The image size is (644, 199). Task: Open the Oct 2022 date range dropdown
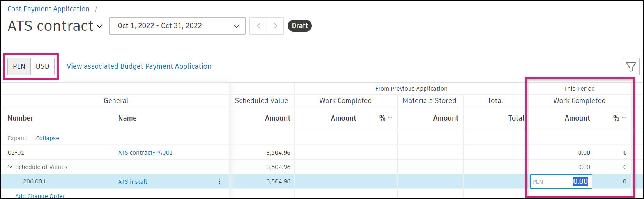[x=177, y=26]
